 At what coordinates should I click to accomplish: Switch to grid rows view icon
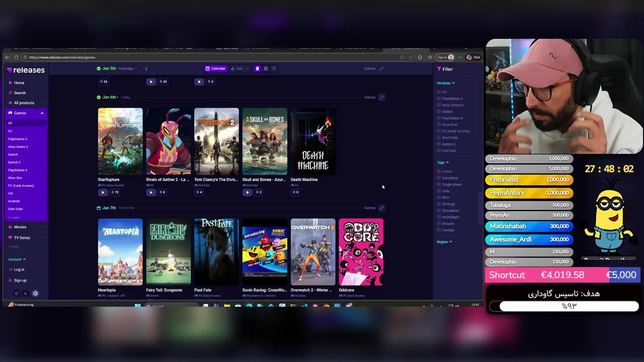(x=266, y=69)
